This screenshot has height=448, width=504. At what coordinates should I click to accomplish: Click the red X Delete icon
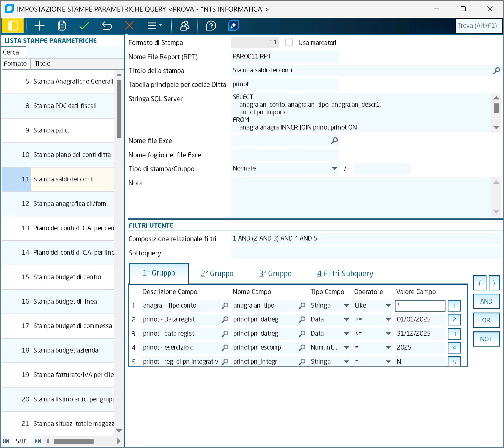pos(129,26)
